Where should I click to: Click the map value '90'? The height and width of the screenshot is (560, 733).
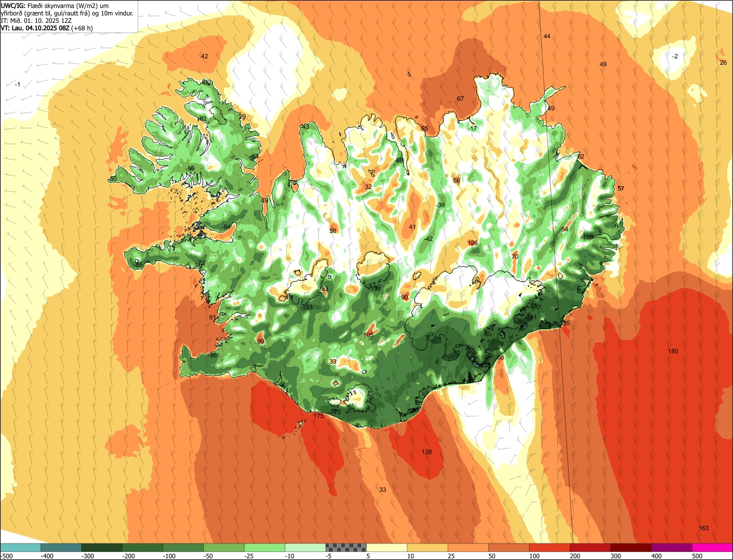point(404,297)
